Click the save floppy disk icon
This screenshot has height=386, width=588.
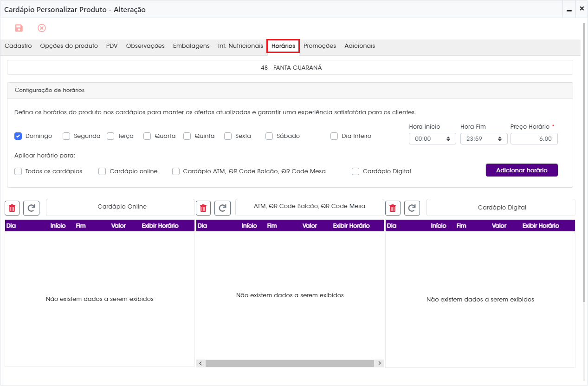19,28
